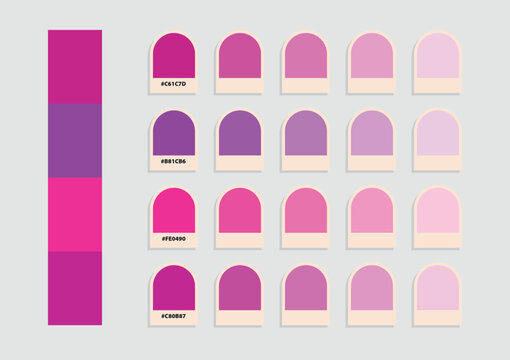Choose the second-darkest swatch in the #C80B87 row
Image resolution: width=510 pixels, height=360 pixels.
click(240, 287)
